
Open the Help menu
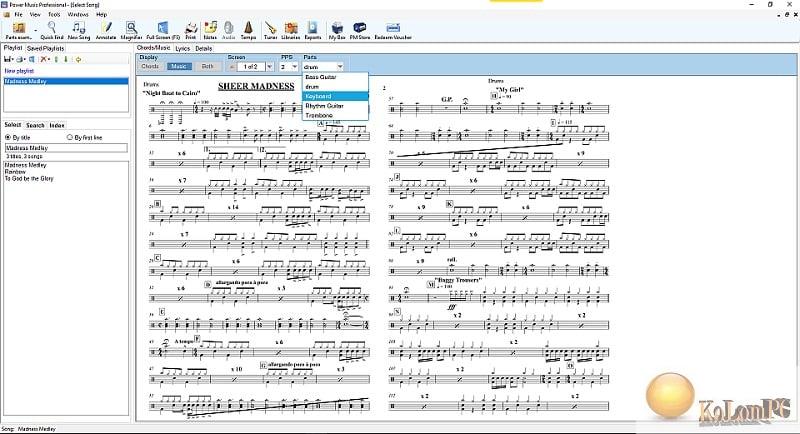(102, 15)
